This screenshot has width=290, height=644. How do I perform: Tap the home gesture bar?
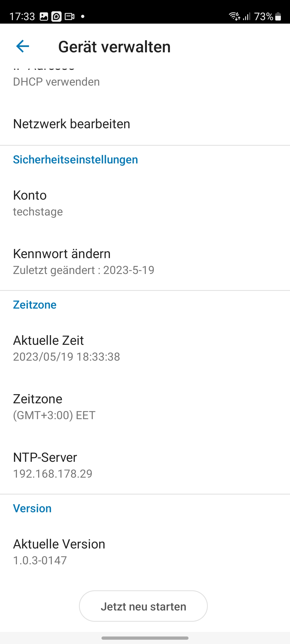click(x=145, y=638)
